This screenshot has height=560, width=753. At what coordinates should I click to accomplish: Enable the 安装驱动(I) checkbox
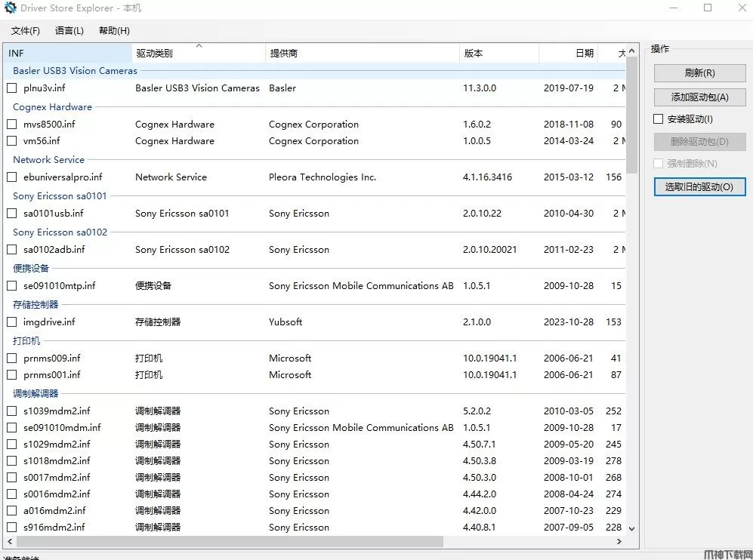[659, 119]
